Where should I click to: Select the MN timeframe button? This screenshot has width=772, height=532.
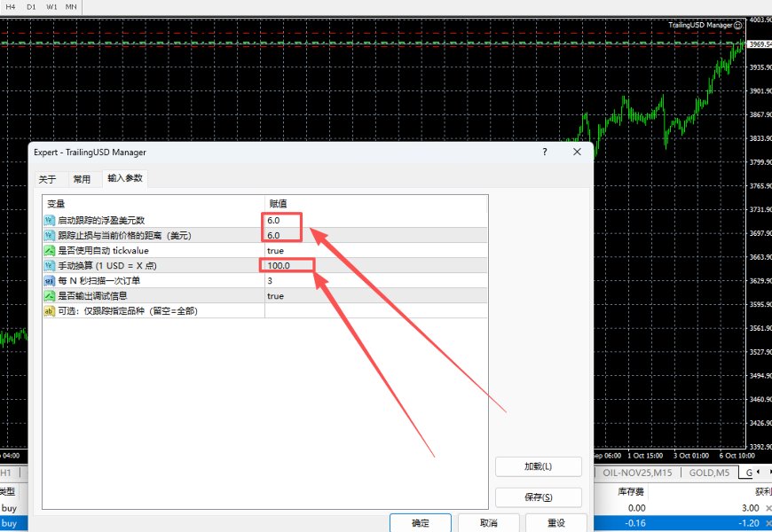[71, 7]
